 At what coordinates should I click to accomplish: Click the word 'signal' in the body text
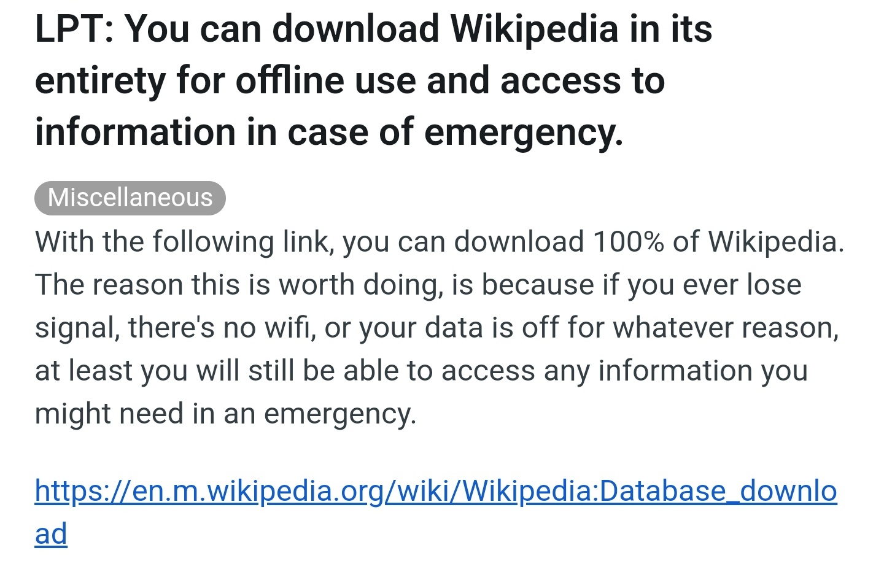[77, 328]
